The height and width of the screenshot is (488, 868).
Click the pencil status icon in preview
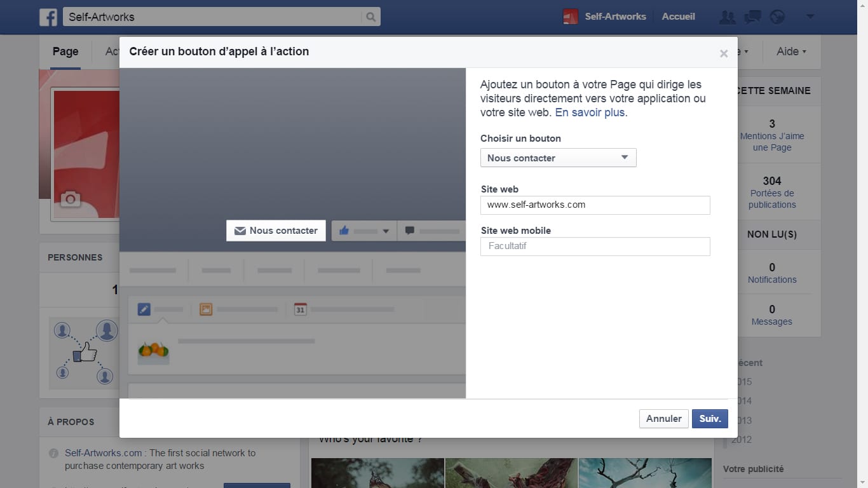144,309
